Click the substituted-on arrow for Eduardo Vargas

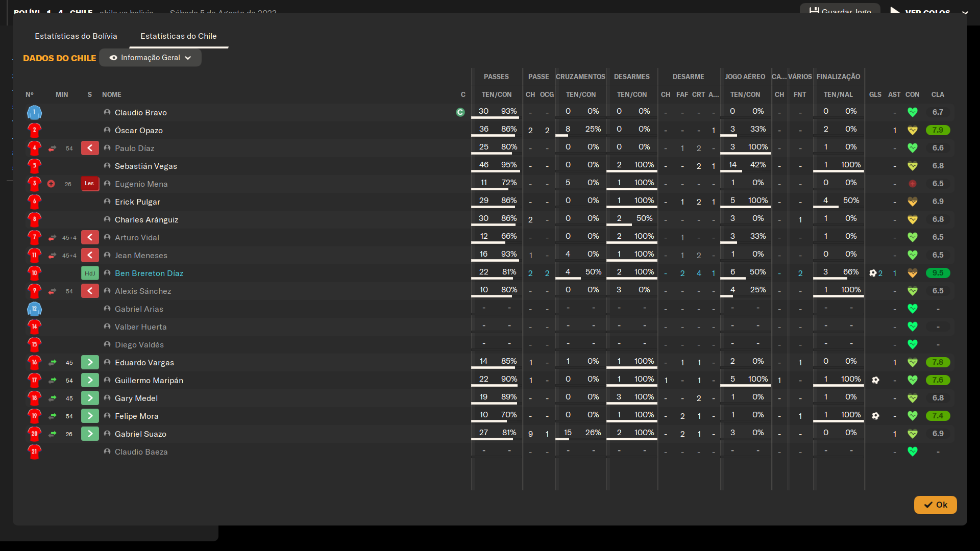coord(52,363)
